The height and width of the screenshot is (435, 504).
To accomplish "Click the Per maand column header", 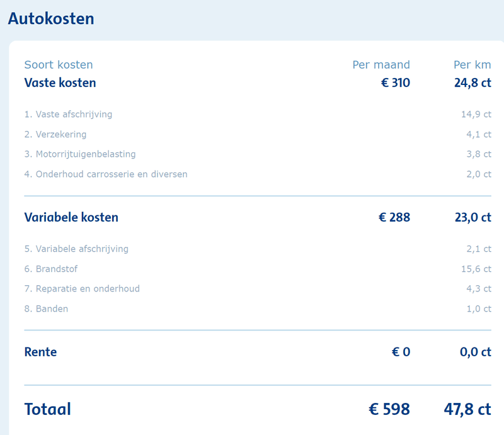I will coord(381,65).
